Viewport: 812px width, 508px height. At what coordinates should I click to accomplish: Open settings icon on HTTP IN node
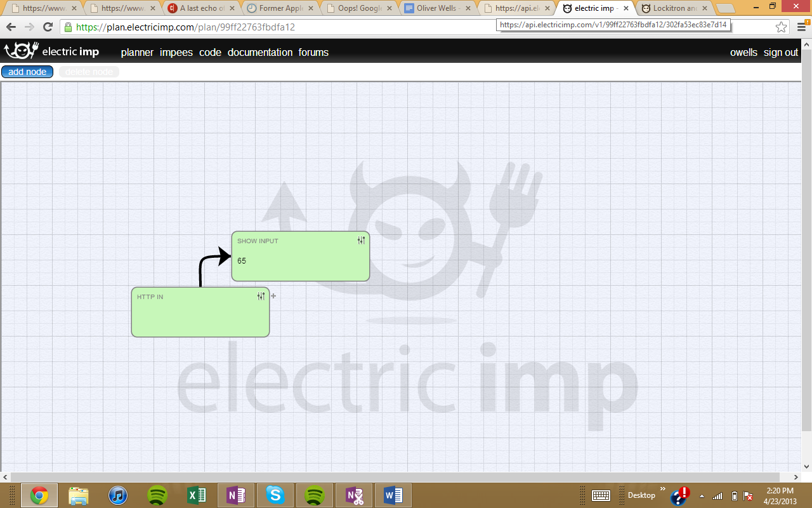(261, 296)
